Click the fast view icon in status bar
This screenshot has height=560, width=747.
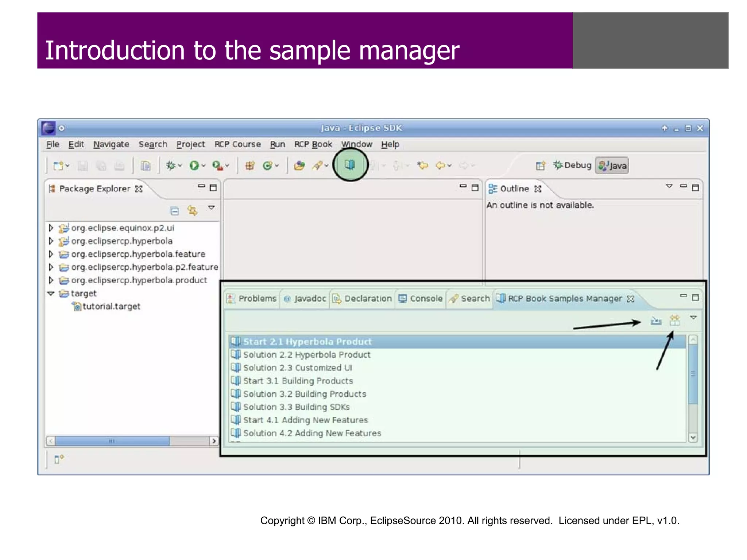59,459
